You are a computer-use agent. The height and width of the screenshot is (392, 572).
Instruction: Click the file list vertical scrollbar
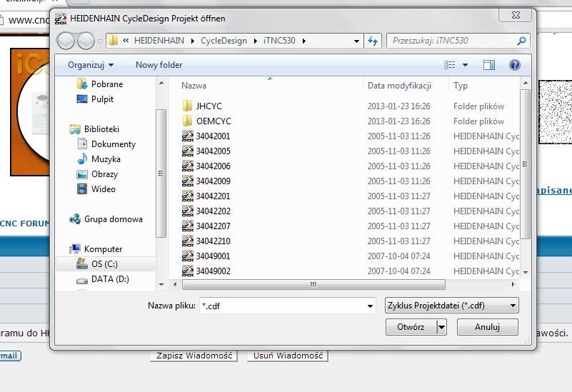pos(526,164)
